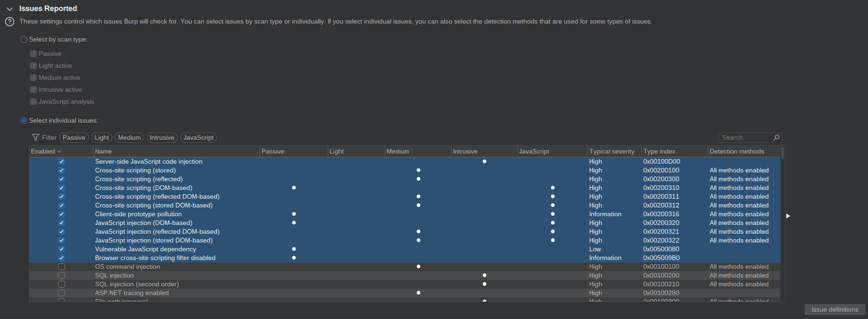This screenshot has width=868, height=319.
Task: Uncheck Server-side JavaScript code injection
Action: 61,161
